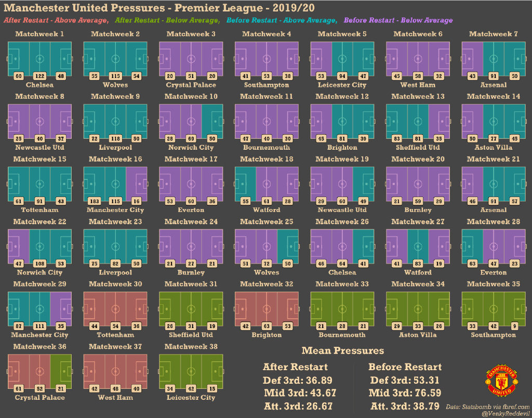532x418 pixels.
Task: Click the 'Before Restart - Above Average' legend label
Action: [x=282, y=20]
